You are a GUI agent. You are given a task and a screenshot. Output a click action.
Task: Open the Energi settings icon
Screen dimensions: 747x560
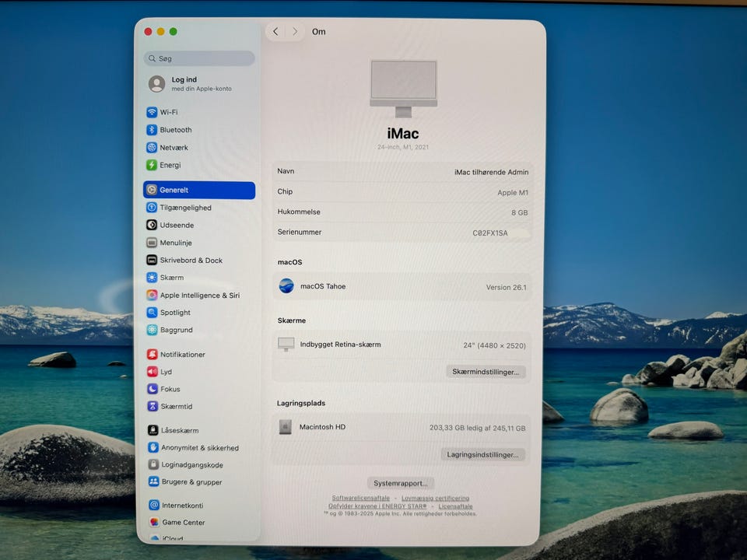(x=152, y=165)
